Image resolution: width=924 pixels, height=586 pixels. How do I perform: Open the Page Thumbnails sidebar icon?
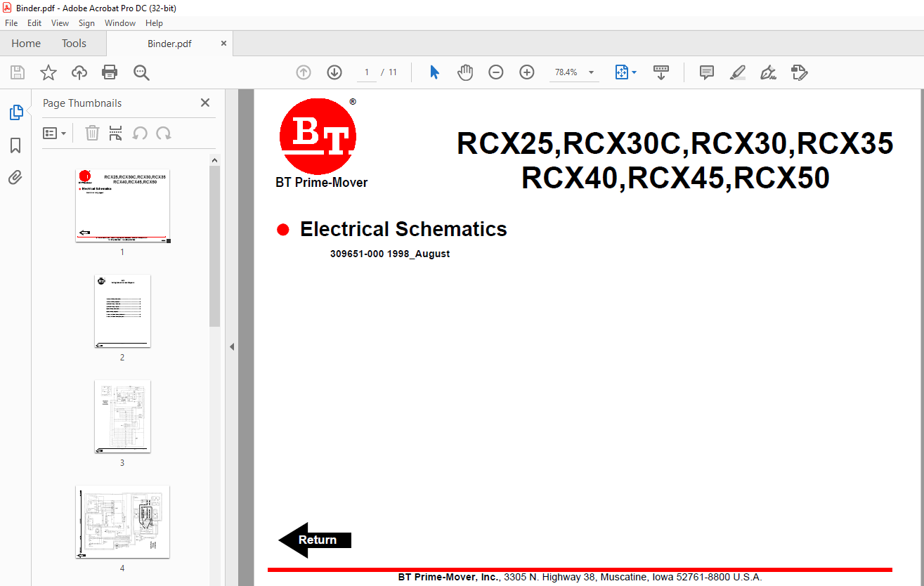[x=15, y=112]
